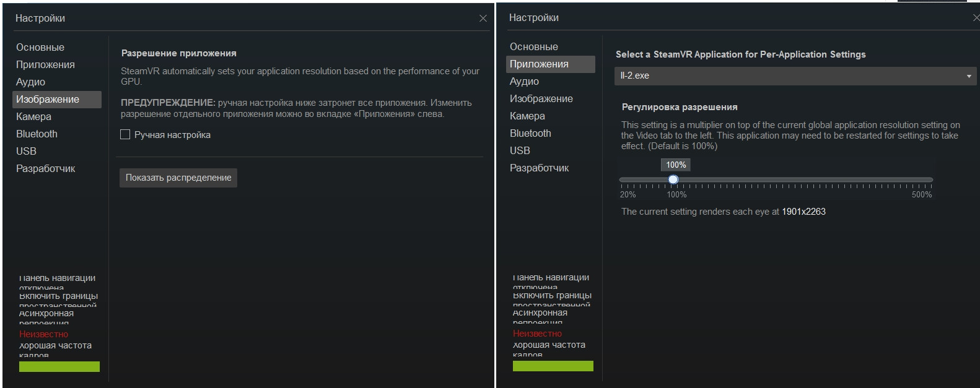Open Аудио tab beside the ll-2.exe panel
The height and width of the screenshot is (388, 980).
(x=525, y=82)
